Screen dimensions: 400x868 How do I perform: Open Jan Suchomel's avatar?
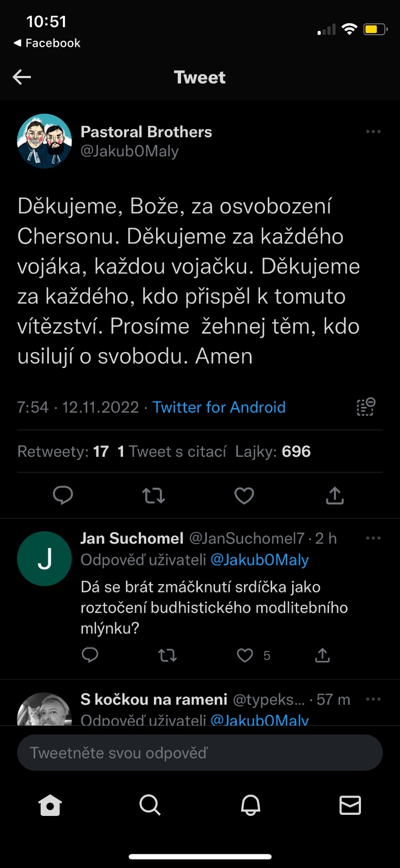tap(44, 559)
